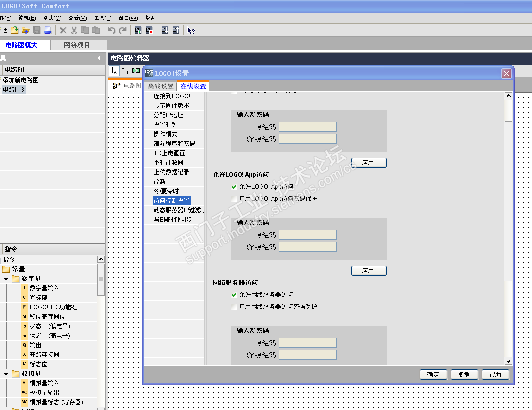Select the 开路连接器 block

coord(44,355)
